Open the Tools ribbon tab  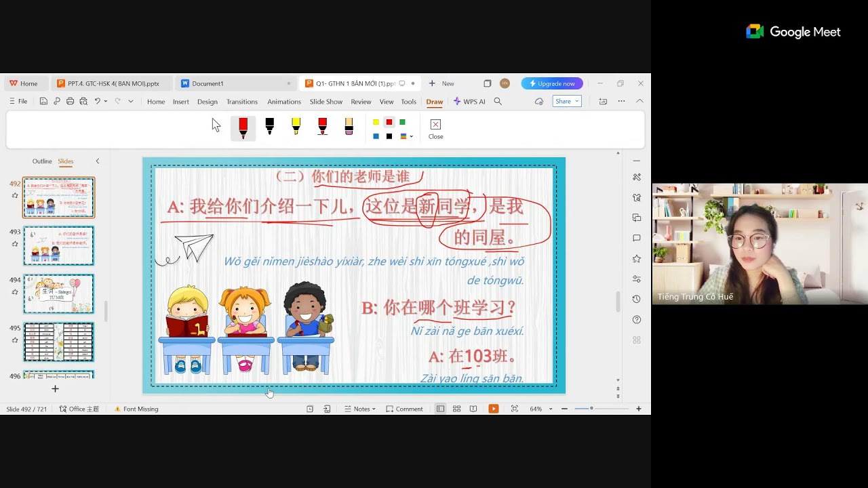tap(408, 102)
